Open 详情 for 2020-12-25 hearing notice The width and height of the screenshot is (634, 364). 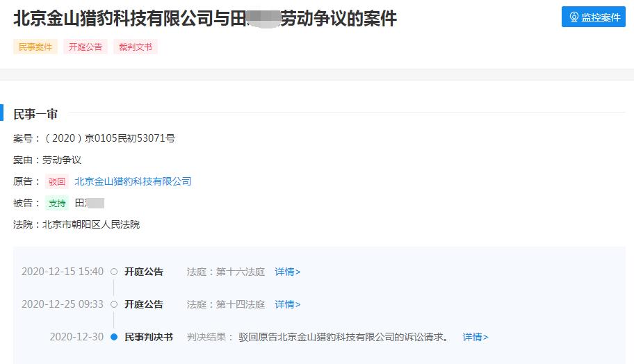(x=288, y=304)
